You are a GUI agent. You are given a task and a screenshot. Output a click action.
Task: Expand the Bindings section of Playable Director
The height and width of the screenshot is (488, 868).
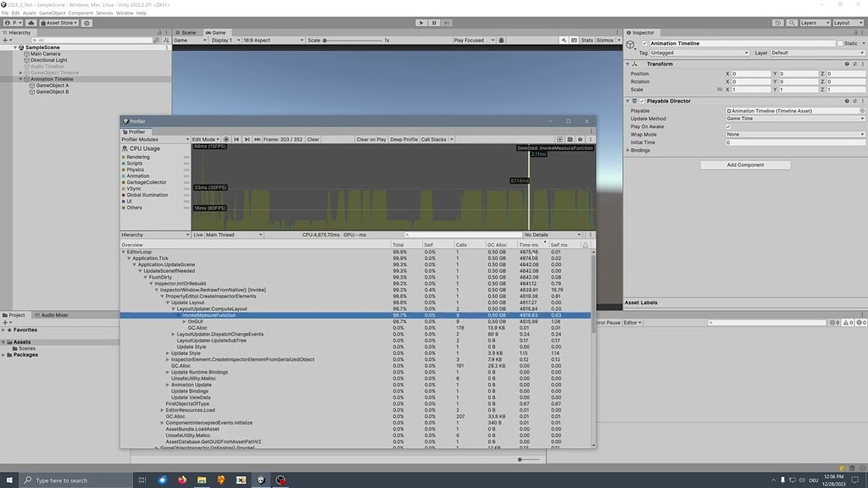point(627,150)
